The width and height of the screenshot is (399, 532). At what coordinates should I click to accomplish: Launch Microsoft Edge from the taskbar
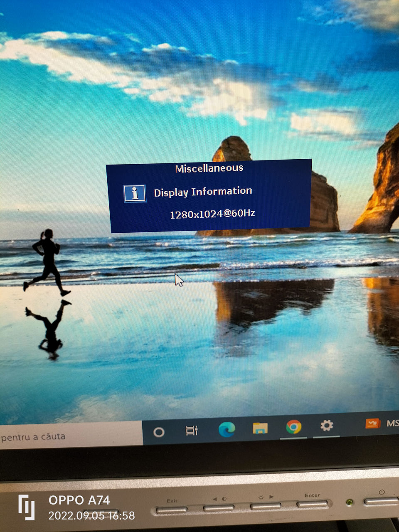coord(227,429)
